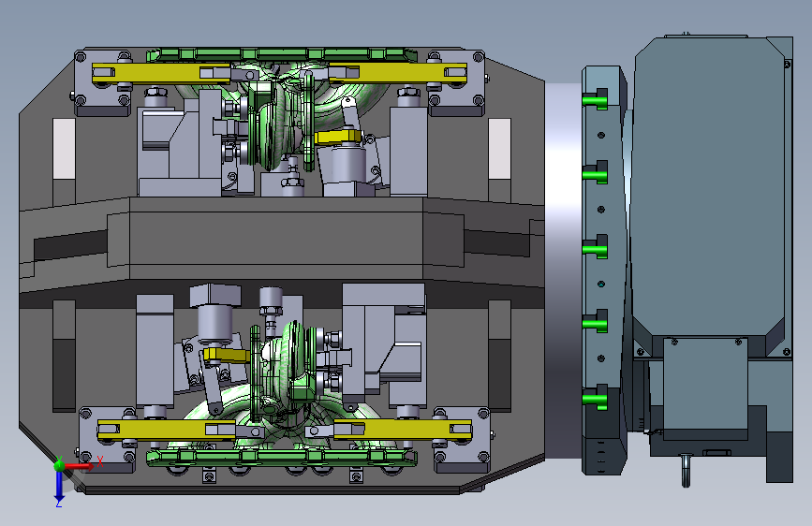
Task: Select the lifting eye hook below motor base
Action: (x=687, y=470)
